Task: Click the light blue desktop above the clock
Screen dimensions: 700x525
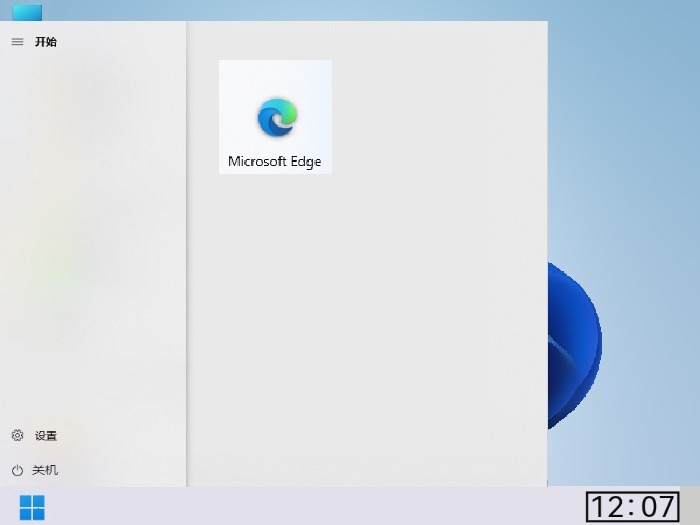Action: point(630,440)
